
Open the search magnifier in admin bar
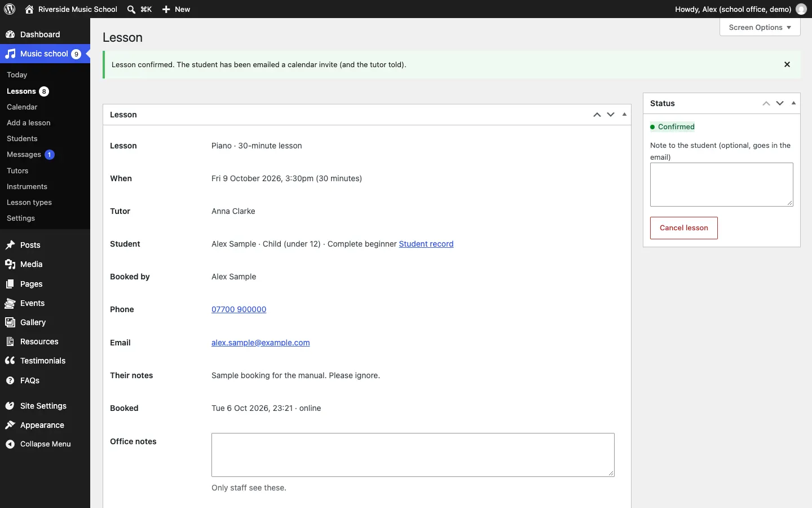131,9
